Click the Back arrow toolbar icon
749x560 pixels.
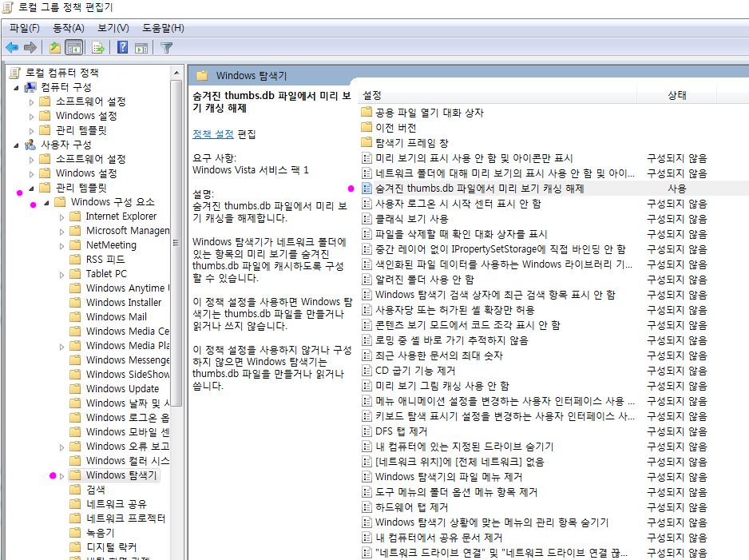point(11,47)
